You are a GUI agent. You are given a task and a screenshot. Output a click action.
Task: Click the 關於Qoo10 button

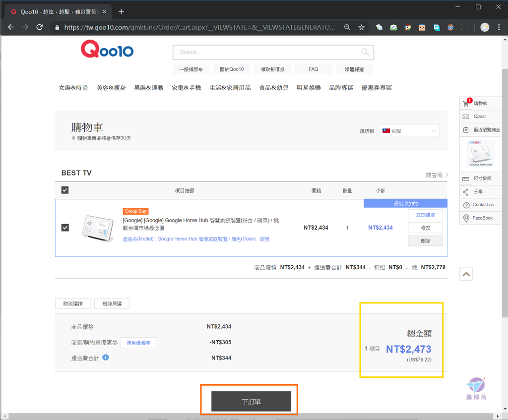[x=232, y=69]
